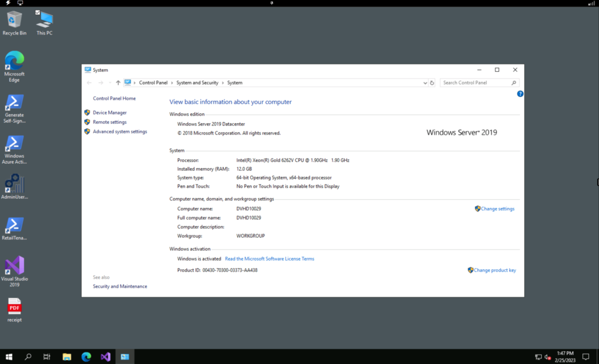Click the Windows is activated text
This screenshot has height=364, width=599.
click(x=199, y=259)
